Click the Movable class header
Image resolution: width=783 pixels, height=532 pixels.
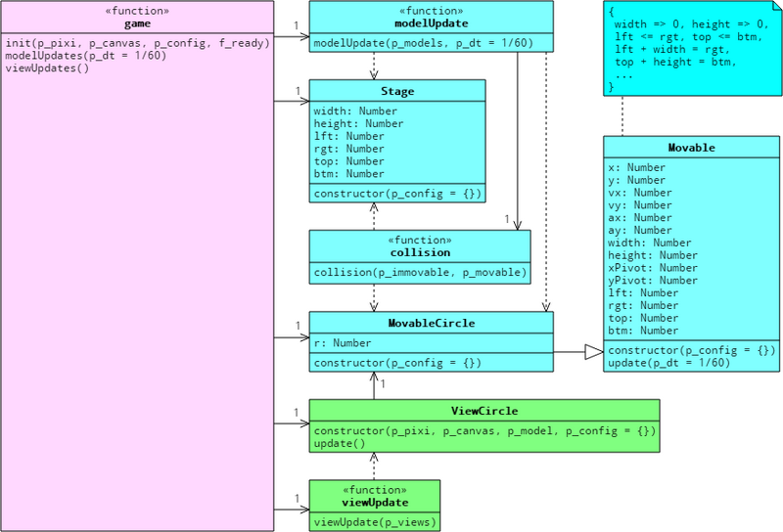point(691,148)
